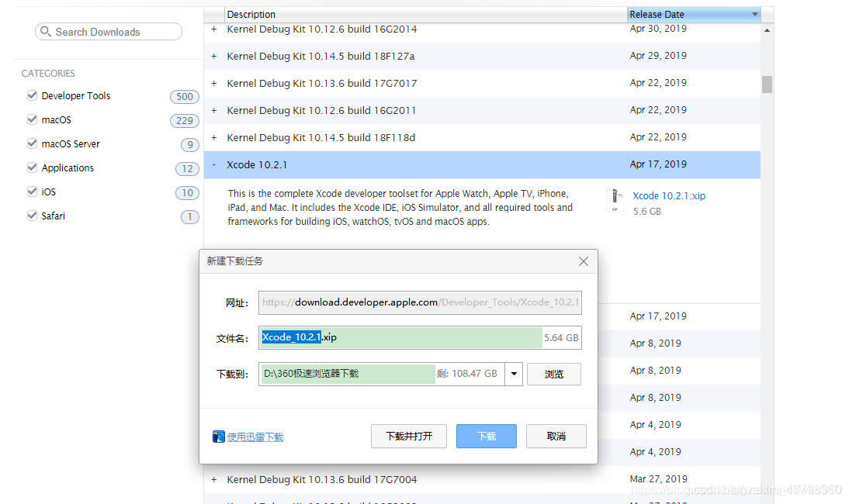Uncheck the Safari category
This screenshot has width=849, height=504.
click(32, 216)
